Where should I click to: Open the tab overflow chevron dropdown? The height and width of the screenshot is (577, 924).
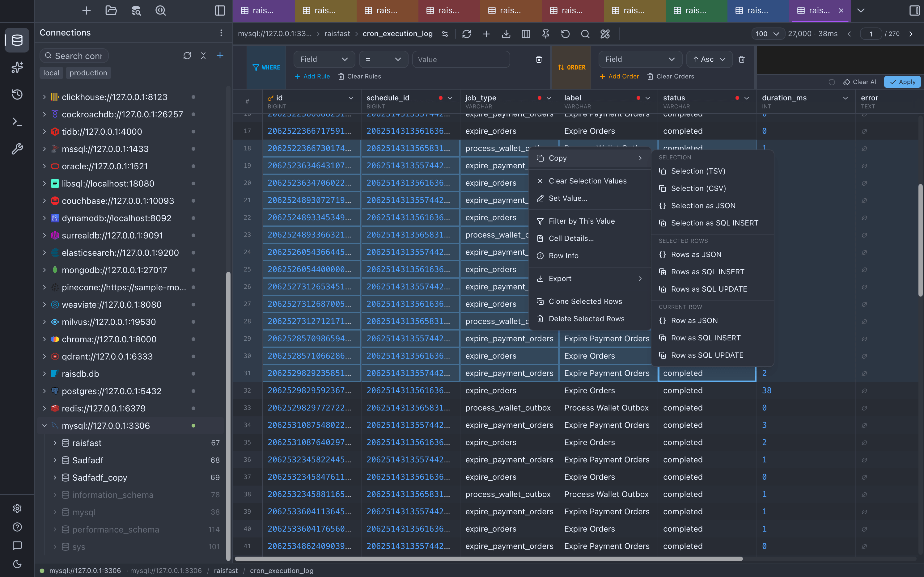pos(861,11)
